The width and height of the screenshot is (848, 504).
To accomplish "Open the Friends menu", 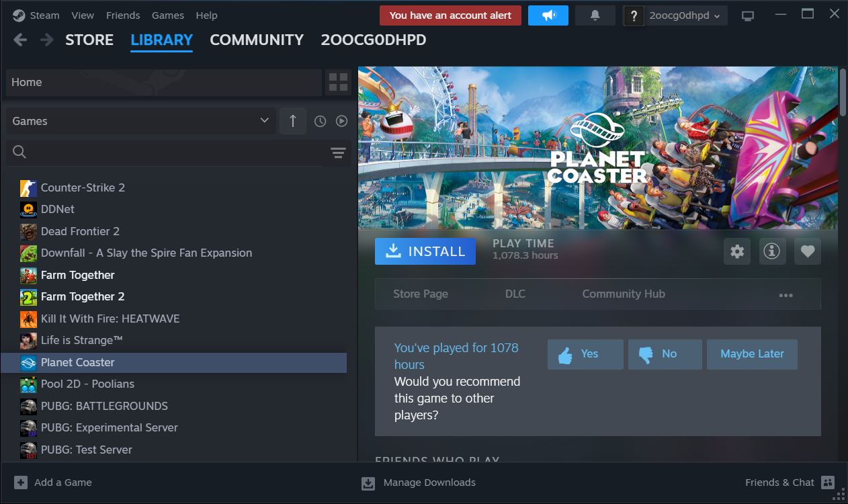I will (x=123, y=15).
